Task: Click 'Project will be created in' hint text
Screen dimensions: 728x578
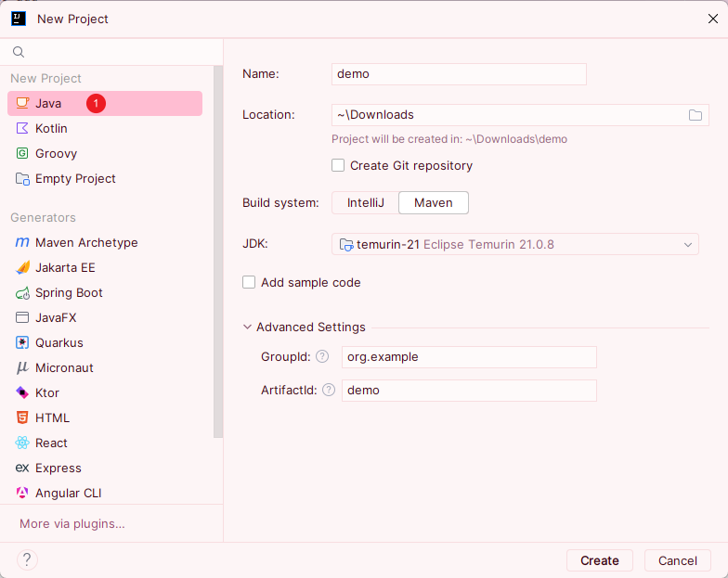Action: [x=449, y=139]
